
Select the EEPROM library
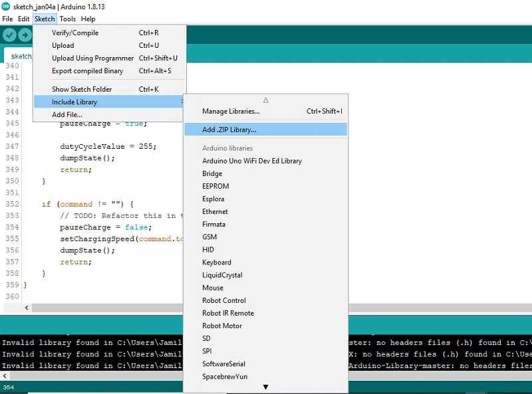pos(217,186)
